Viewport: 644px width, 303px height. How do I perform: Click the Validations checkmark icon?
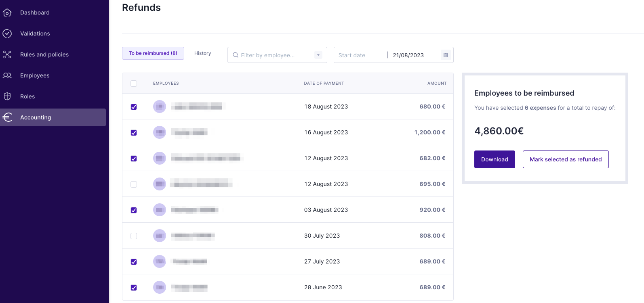pyautogui.click(x=7, y=33)
